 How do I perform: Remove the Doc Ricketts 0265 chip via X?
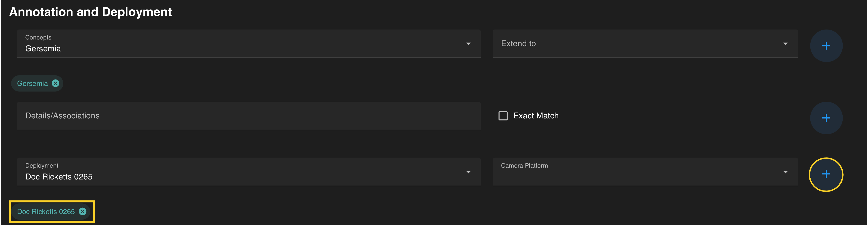83,212
